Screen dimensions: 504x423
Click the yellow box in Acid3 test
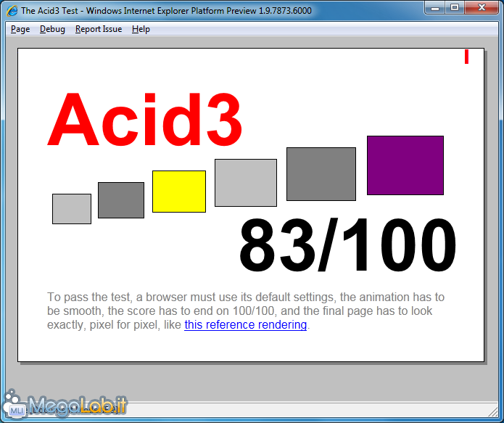coord(179,192)
